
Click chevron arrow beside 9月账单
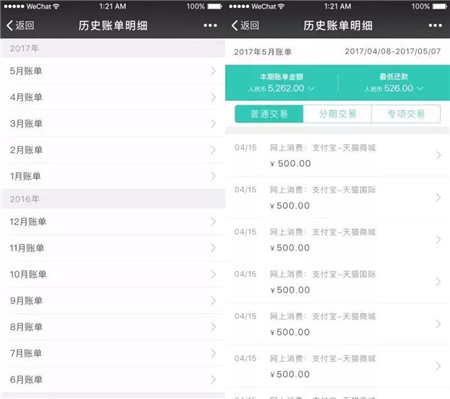(x=213, y=301)
